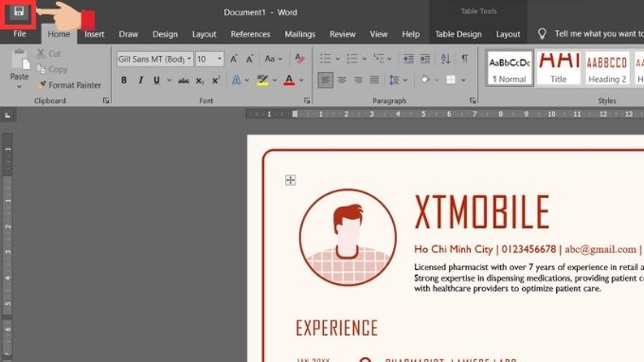Open the Clipboard dialog launcher
644x362 pixels.
click(106, 100)
